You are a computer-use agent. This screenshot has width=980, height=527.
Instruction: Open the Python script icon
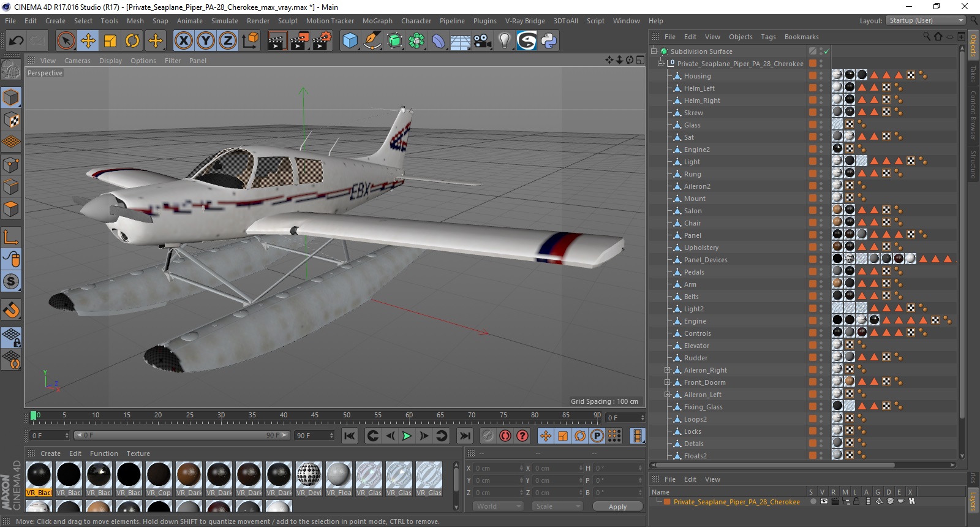[x=549, y=41]
